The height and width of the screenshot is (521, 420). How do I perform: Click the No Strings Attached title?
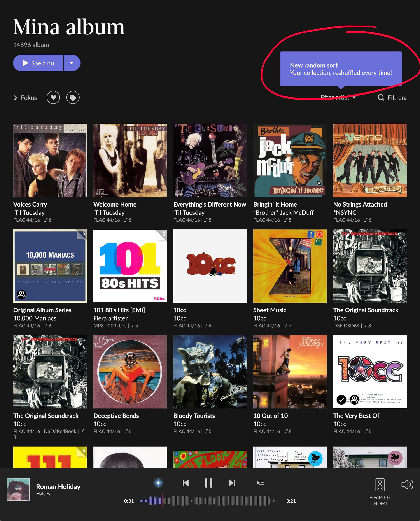coord(360,204)
